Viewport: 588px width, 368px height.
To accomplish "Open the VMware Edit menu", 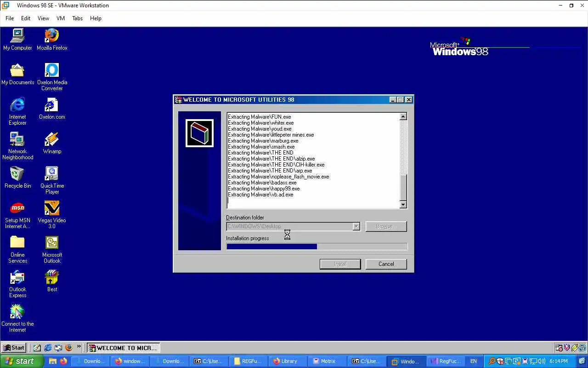I will (26, 18).
